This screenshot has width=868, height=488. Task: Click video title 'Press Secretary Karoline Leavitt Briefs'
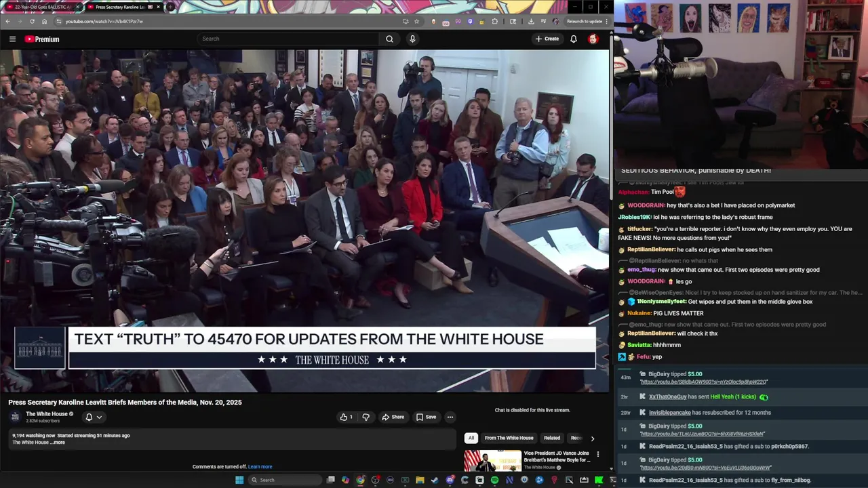[x=125, y=402]
